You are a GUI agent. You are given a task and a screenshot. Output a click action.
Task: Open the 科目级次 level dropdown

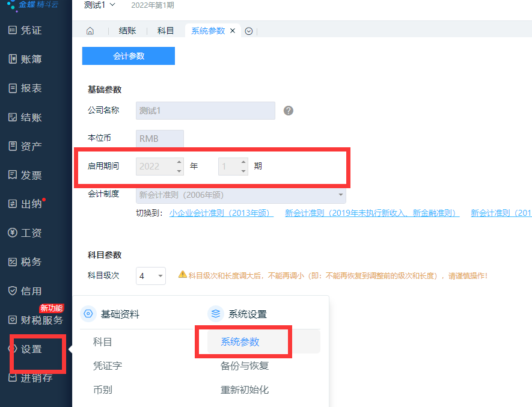[151, 276]
